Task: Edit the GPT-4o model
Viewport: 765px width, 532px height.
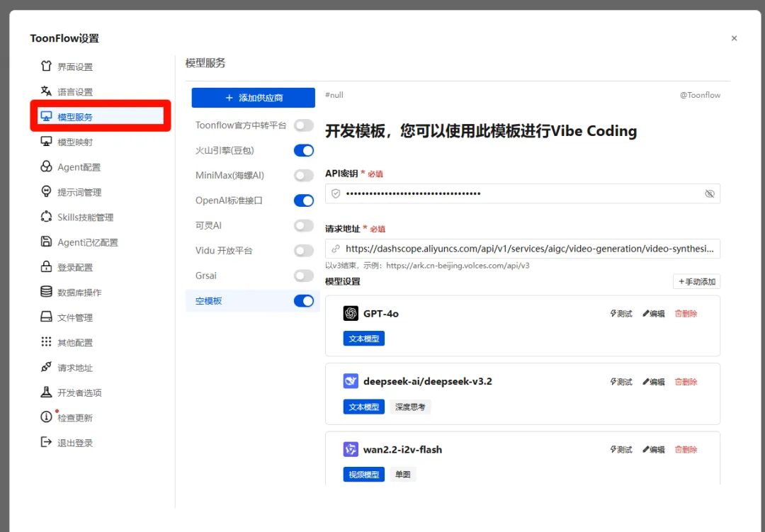Action: click(653, 313)
